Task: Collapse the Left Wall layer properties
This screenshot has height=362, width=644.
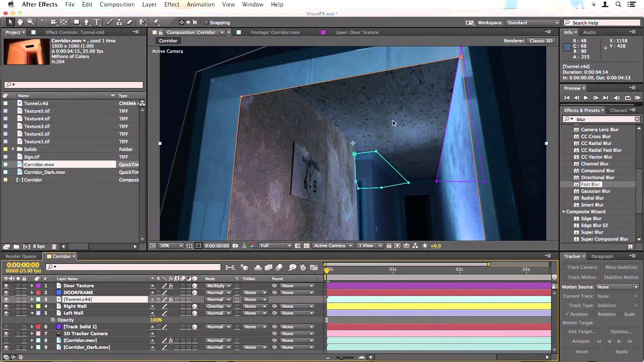Action: (32, 313)
